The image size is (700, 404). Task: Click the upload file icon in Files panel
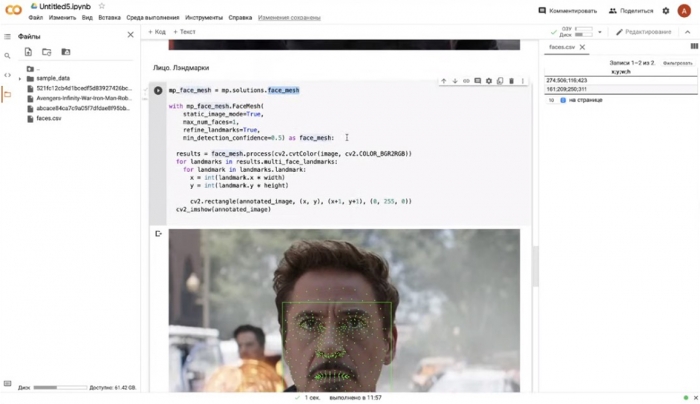coord(28,52)
